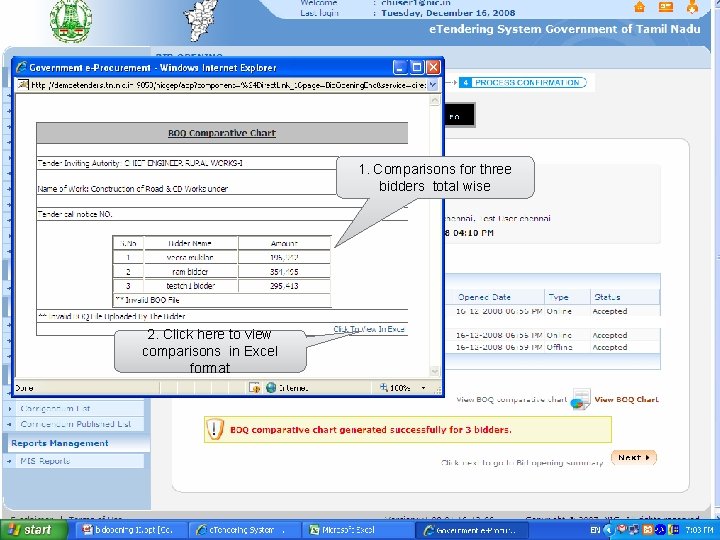Click the Tamil Nadu state emblem logo

(x=70, y=20)
